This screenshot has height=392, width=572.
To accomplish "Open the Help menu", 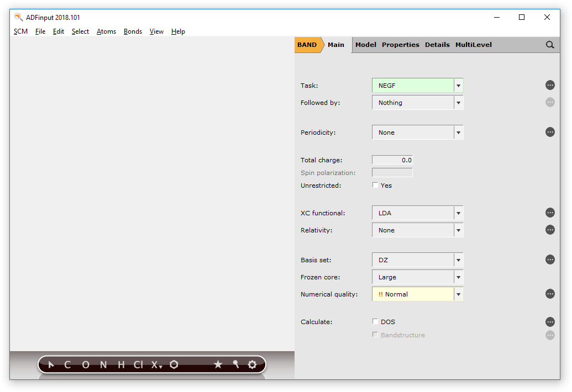I will [x=178, y=31].
